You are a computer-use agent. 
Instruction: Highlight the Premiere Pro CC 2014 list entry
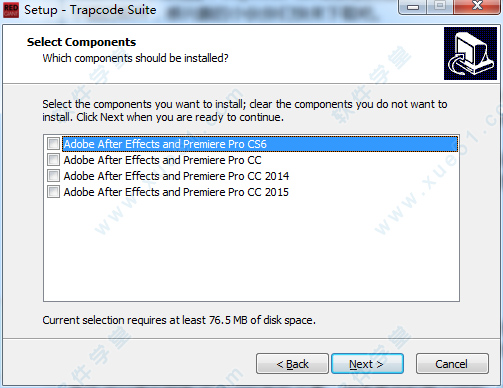176,176
